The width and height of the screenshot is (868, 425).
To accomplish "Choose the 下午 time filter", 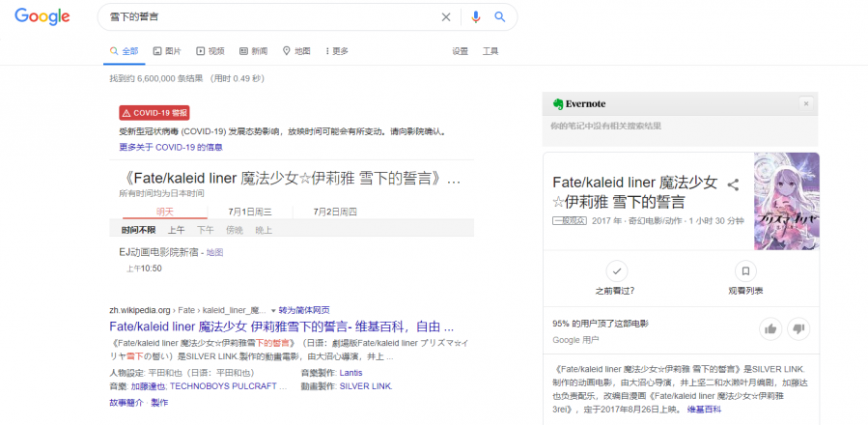I will [206, 230].
